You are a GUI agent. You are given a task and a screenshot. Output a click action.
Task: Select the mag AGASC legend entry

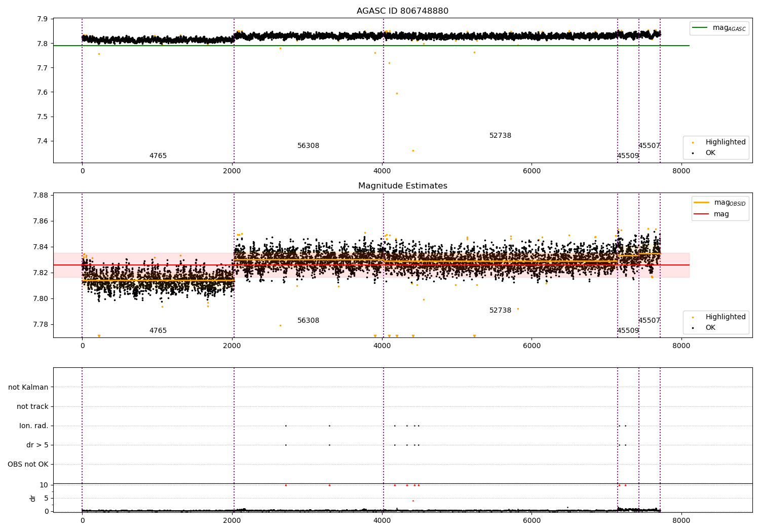[719, 28]
